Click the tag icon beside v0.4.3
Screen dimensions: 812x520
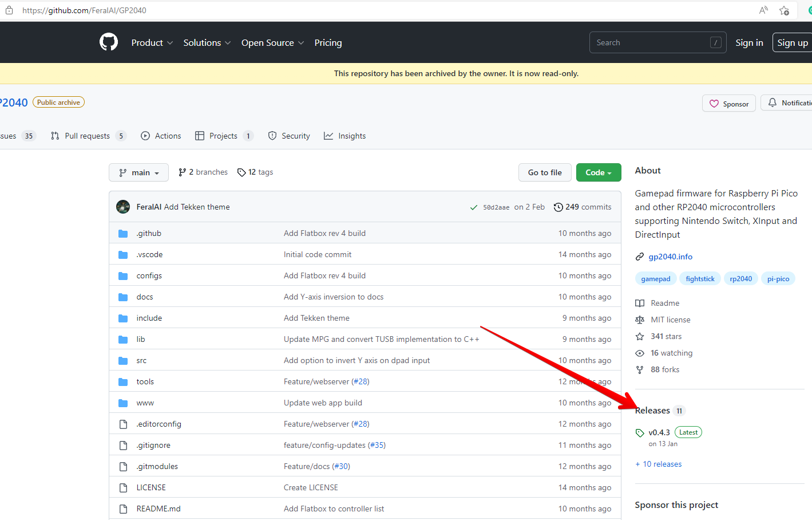coord(640,433)
